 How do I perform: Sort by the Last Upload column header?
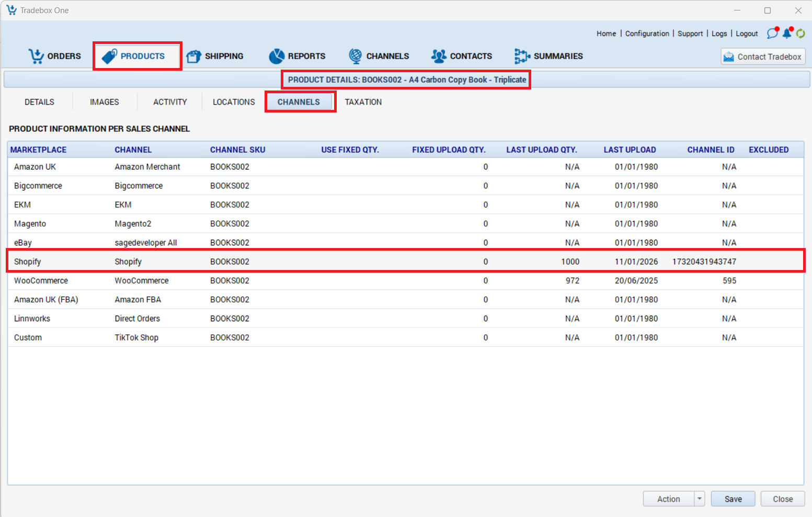(630, 150)
